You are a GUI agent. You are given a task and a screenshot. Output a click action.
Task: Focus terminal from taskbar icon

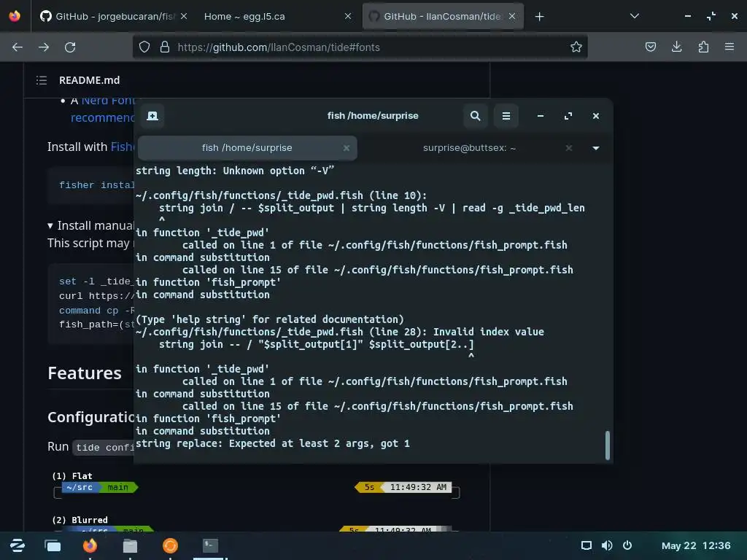[210, 545]
